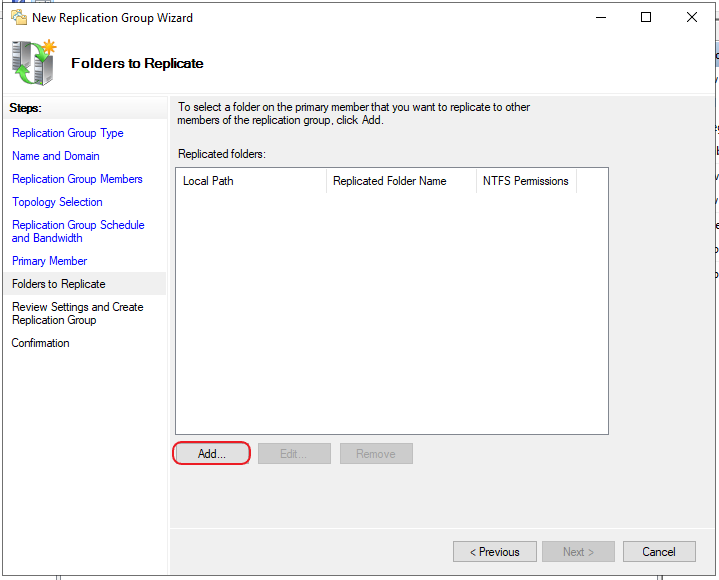Screen dimensions: 719x580
Task: Sort by NTFS Permissions column header
Action: (526, 181)
